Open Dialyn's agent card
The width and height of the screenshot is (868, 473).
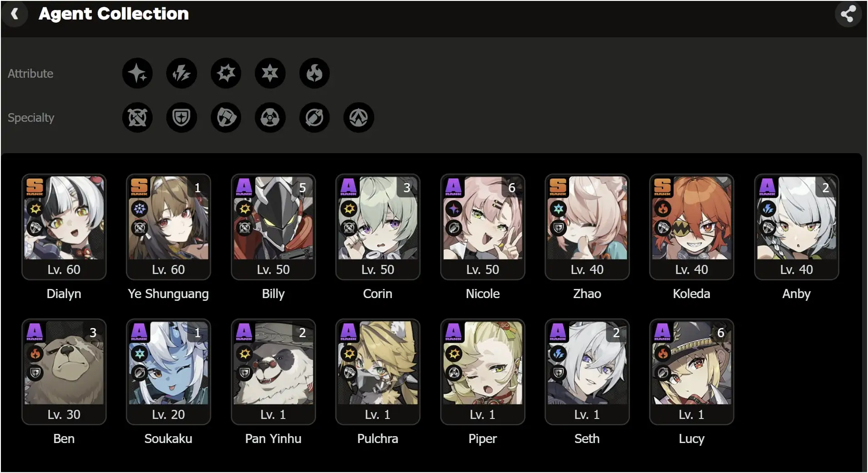(64, 227)
